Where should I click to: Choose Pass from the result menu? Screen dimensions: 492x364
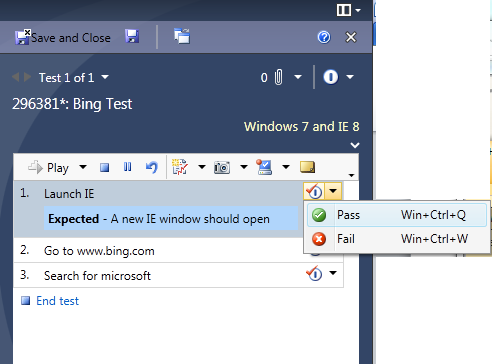397,215
